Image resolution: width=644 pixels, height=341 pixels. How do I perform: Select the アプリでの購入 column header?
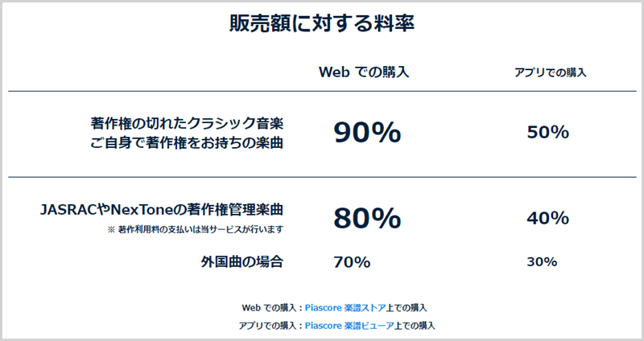(551, 72)
